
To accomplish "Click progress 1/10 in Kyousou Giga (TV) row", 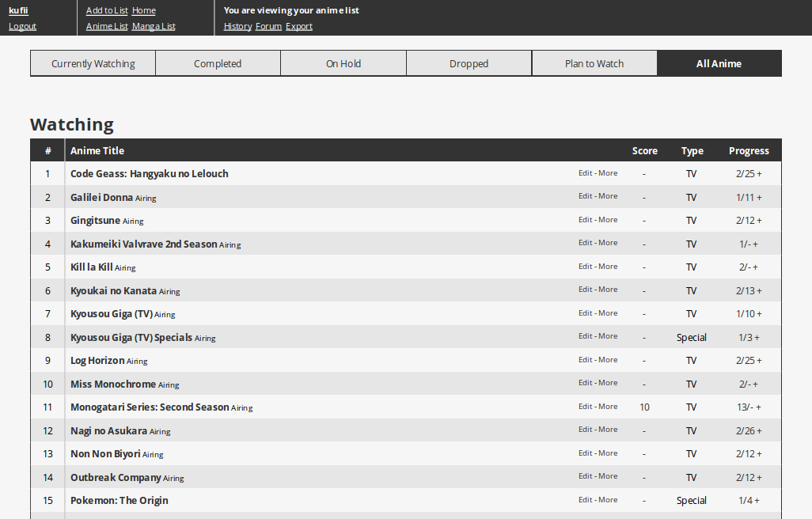I will [x=746, y=314].
